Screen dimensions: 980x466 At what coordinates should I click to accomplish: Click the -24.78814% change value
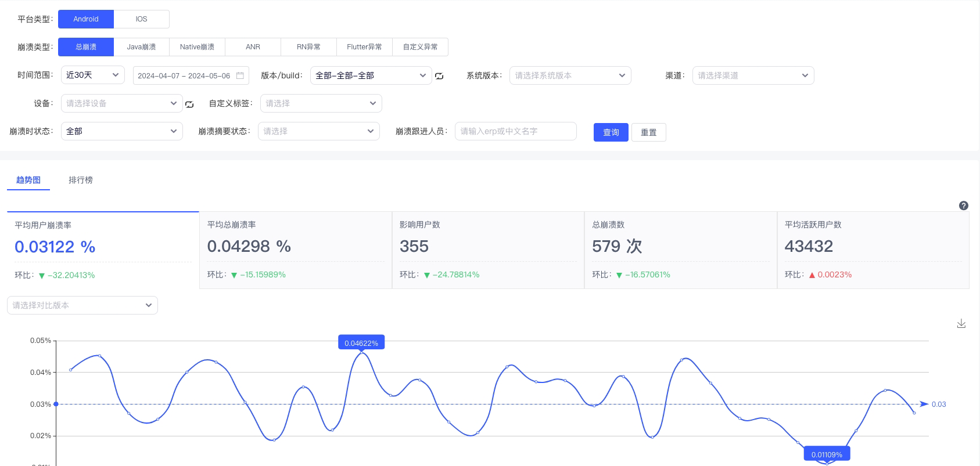point(456,274)
